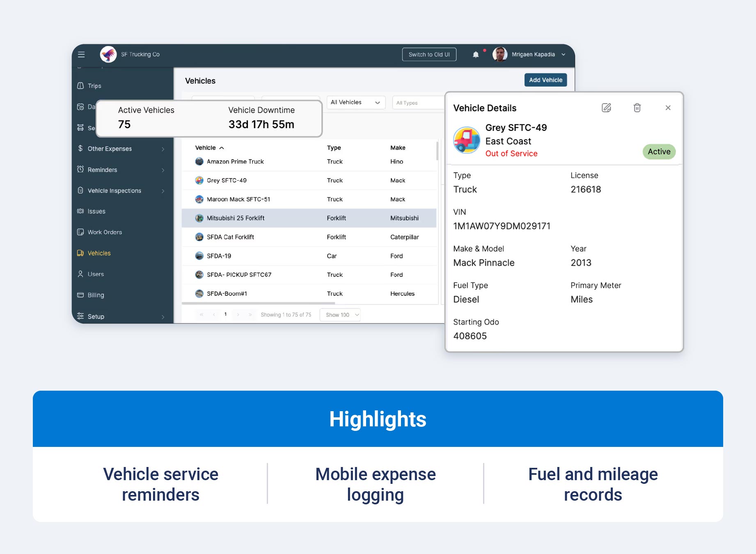Image resolution: width=756 pixels, height=554 pixels.
Task: Select the Mitsubishi 25 Forklift row
Action: [309, 218]
